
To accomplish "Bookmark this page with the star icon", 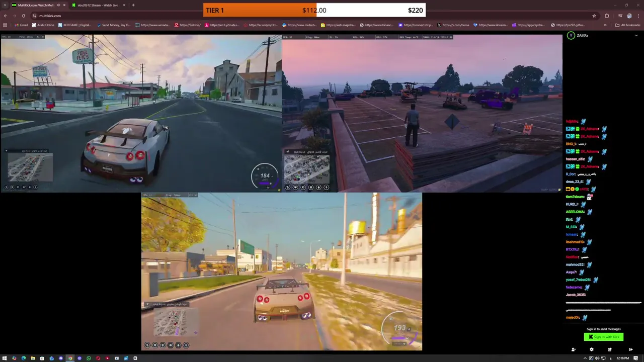I will click(594, 16).
